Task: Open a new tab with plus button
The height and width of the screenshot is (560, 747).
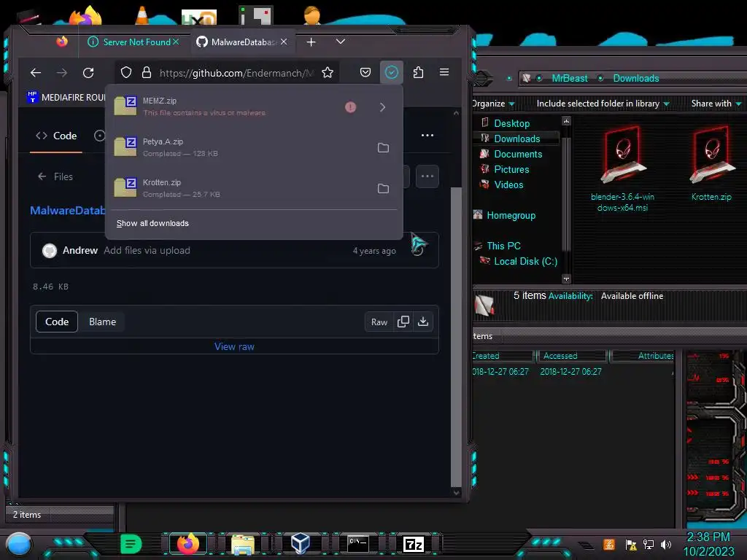Action: (311, 42)
